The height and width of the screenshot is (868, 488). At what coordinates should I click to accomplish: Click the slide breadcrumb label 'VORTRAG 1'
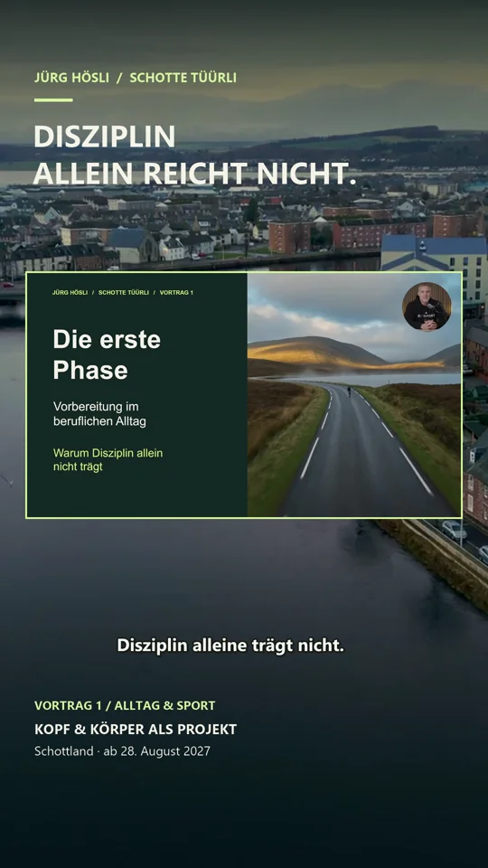coord(176,292)
